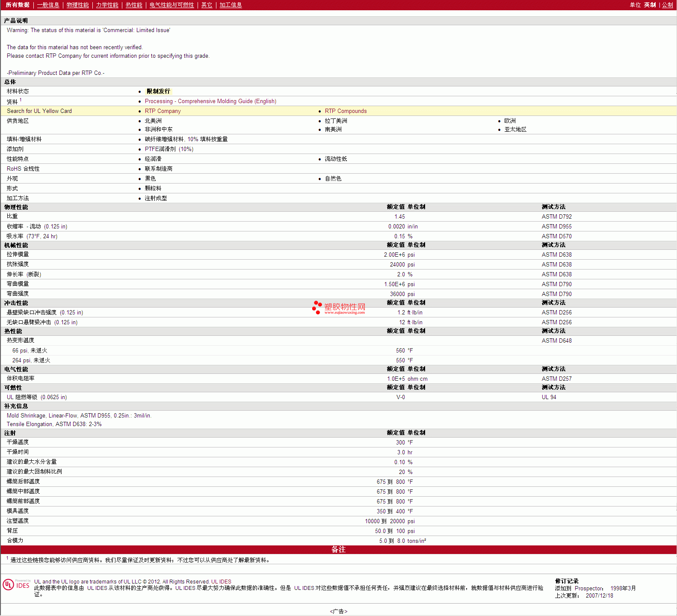
Task: Open the 所有数据 tab
Action: click(x=18, y=5)
